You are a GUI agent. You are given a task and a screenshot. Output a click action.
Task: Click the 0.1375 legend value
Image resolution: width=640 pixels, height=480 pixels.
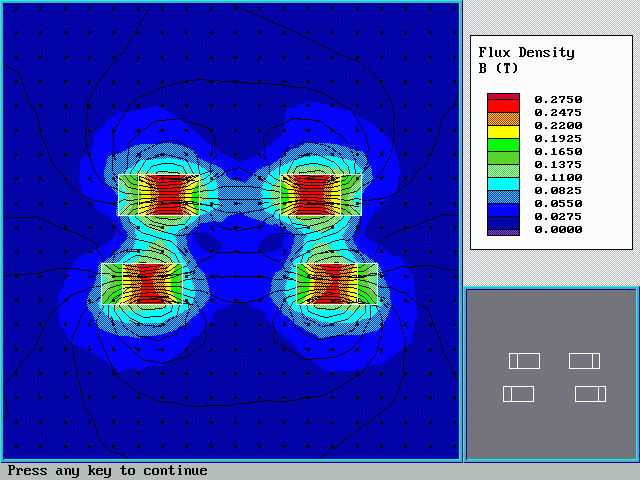(558, 165)
